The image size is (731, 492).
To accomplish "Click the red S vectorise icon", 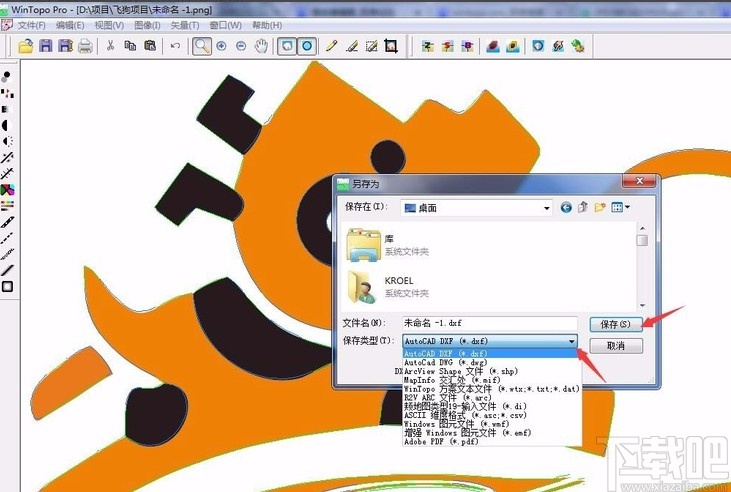I will 448,46.
